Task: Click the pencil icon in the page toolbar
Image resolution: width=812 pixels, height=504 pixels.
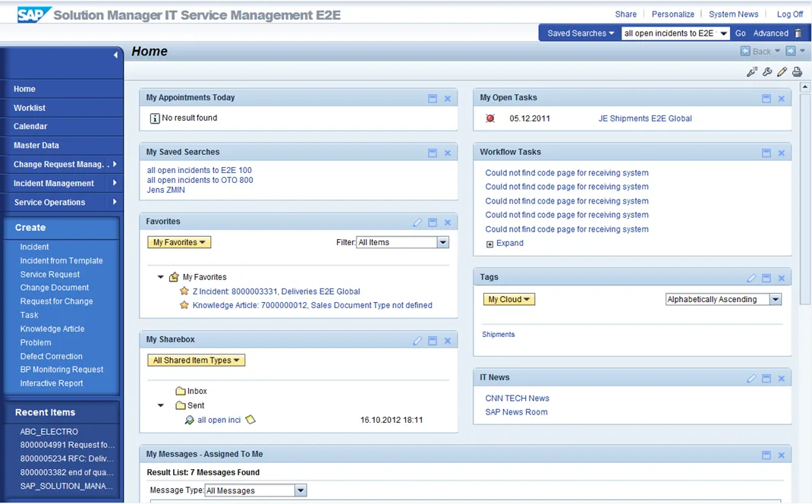Action: pos(782,72)
